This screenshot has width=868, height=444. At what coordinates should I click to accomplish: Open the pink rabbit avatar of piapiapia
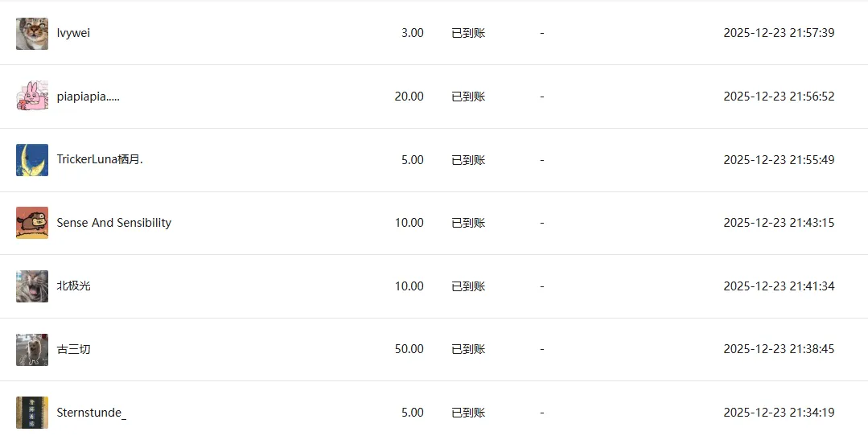tap(32, 97)
